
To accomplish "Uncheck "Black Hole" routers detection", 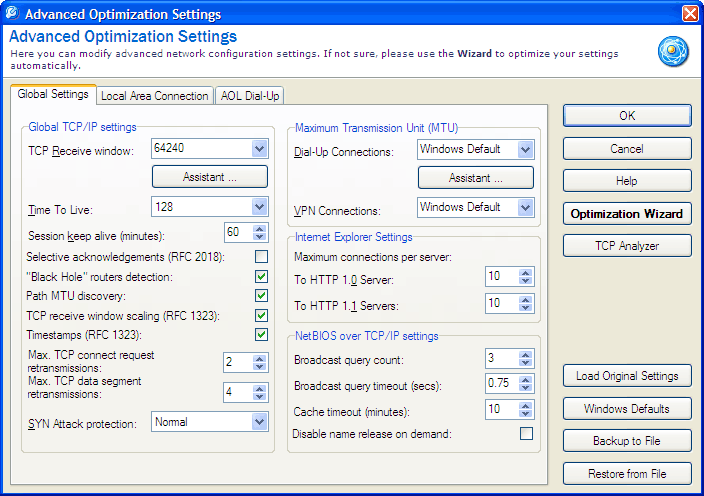I will coord(261,277).
